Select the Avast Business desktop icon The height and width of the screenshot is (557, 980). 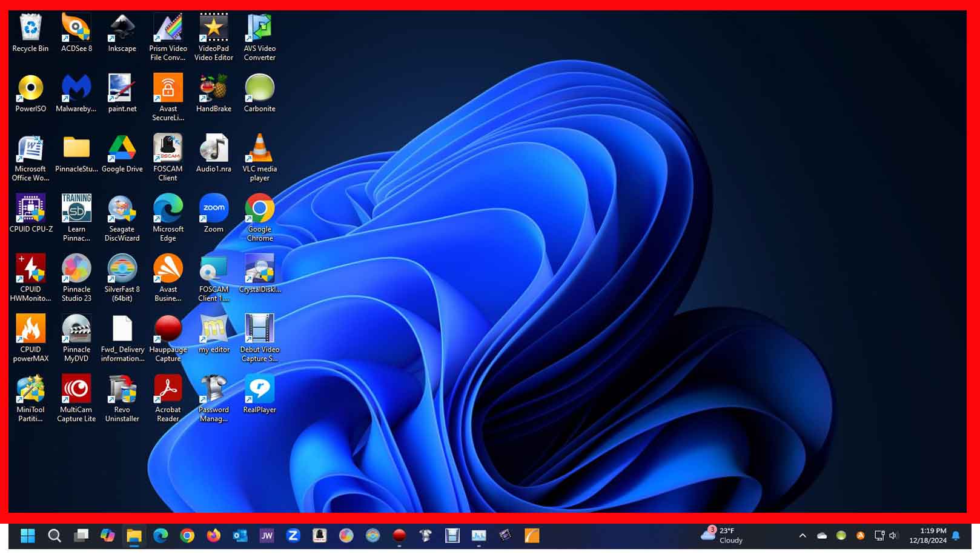[x=168, y=278]
